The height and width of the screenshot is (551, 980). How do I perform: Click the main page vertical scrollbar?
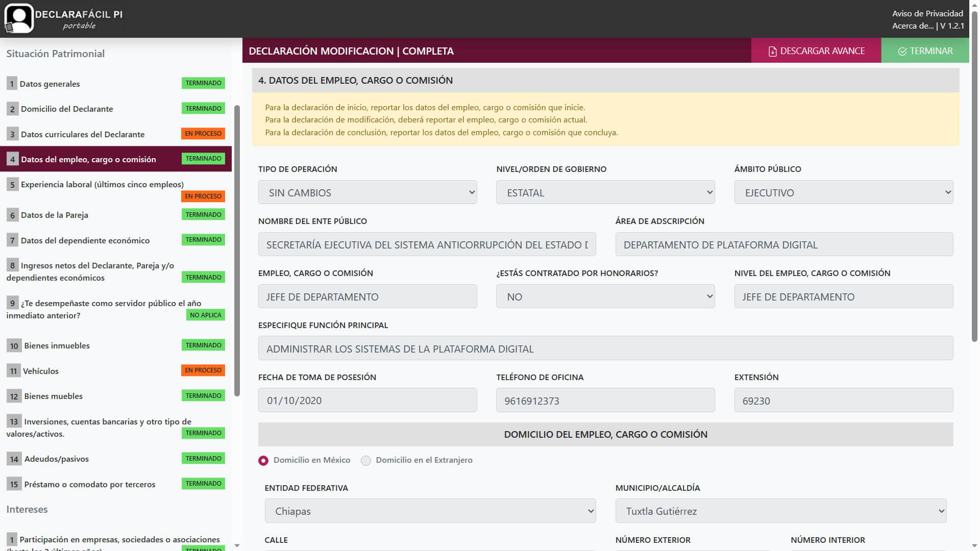click(x=974, y=177)
